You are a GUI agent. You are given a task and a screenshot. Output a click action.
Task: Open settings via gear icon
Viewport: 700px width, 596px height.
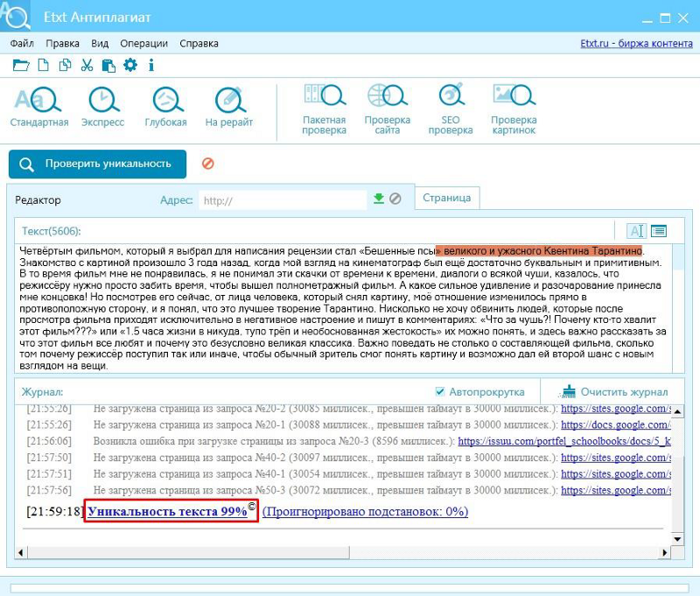[130, 65]
